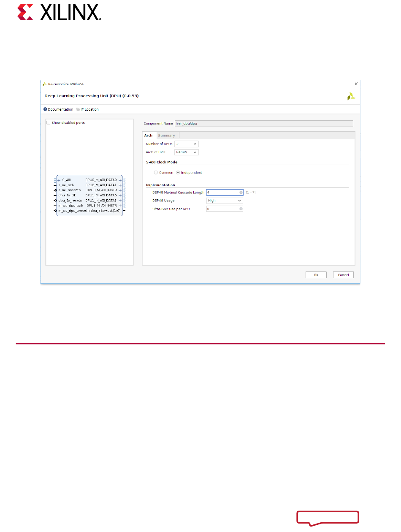Click DSP48 Maximal Cascade Length field
Screen dimensions: 401x532
(225, 193)
